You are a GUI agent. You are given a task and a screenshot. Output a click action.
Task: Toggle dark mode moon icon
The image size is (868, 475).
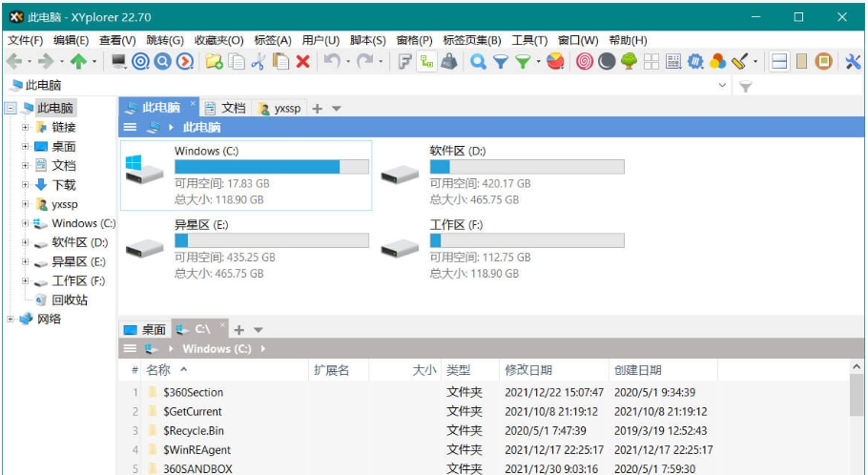click(607, 61)
